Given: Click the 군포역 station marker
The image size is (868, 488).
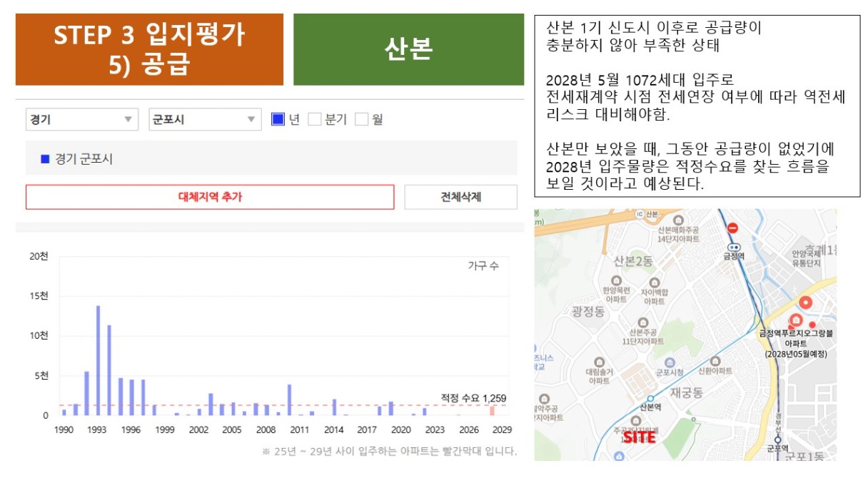Looking at the screenshot, I should [x=779, y=439].
